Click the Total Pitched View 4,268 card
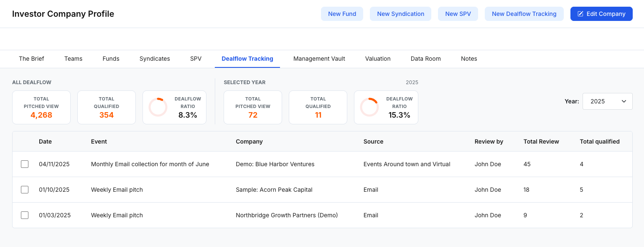644x247 pixels. pyautogui.click(x=41, y=108)
